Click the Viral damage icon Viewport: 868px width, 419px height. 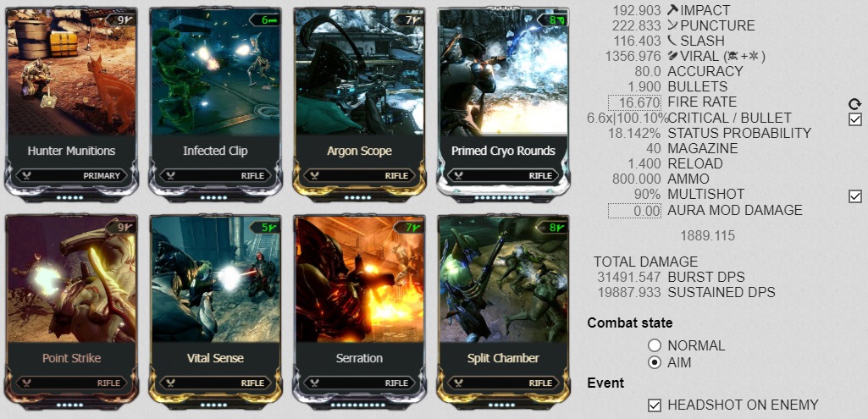click(x=672, y=56)
